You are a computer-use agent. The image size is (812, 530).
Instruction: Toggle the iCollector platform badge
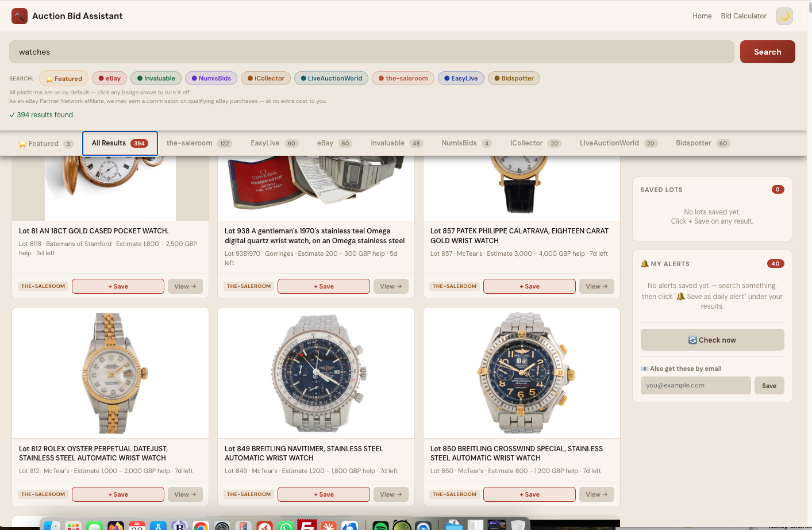(265, 78)
